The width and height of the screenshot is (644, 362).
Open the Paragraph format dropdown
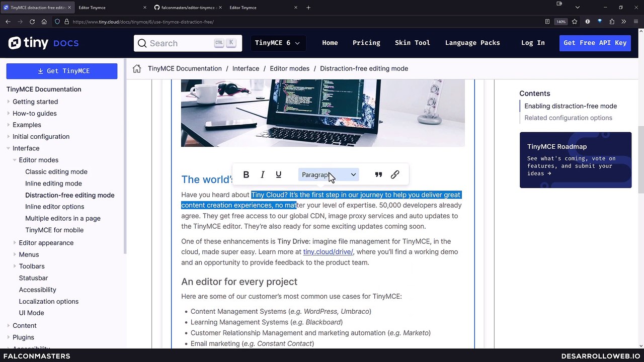(x=329, y=174)
